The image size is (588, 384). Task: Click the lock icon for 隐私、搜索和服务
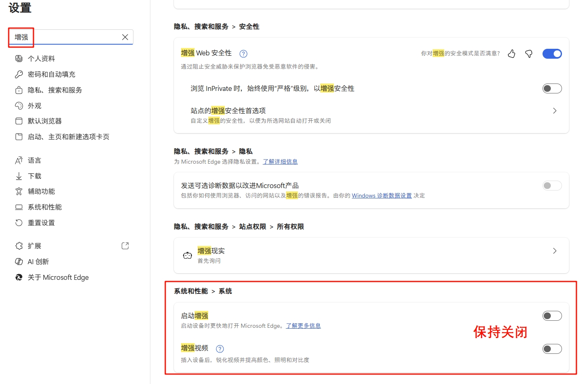pyautogui.click(x=19, y=90)
